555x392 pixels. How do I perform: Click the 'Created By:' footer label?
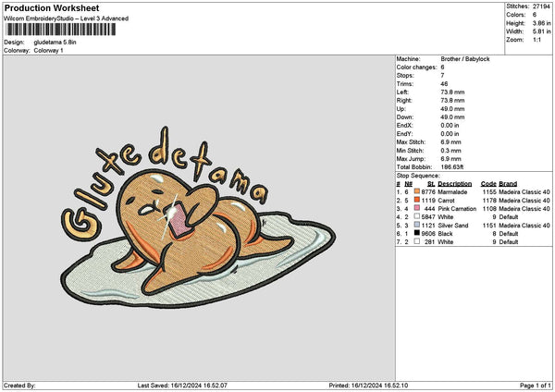pyautogui.click(x=19, y=386)
